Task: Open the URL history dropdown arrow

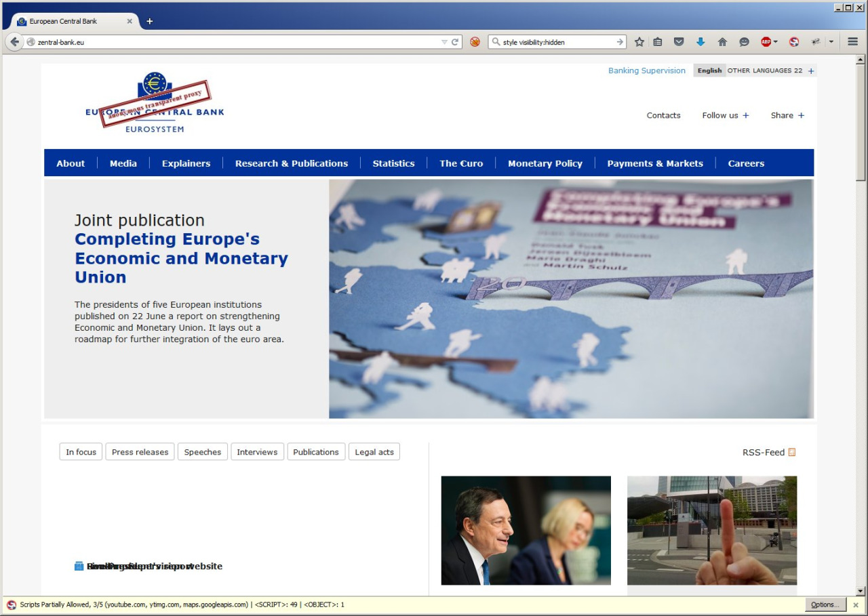Action: (x=444, y=42)
